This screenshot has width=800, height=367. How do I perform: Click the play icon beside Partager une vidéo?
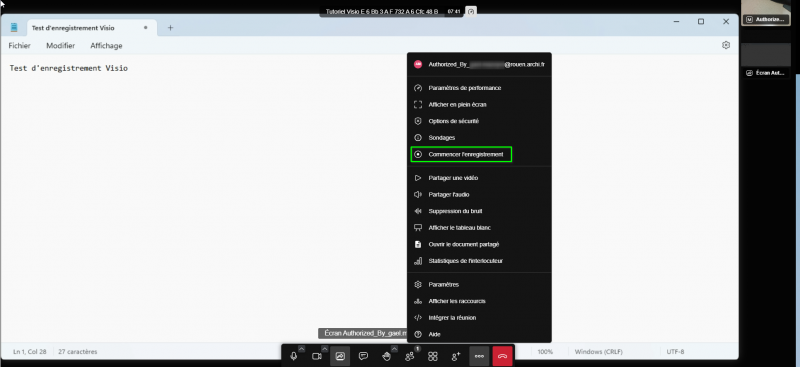pos(418,178)
